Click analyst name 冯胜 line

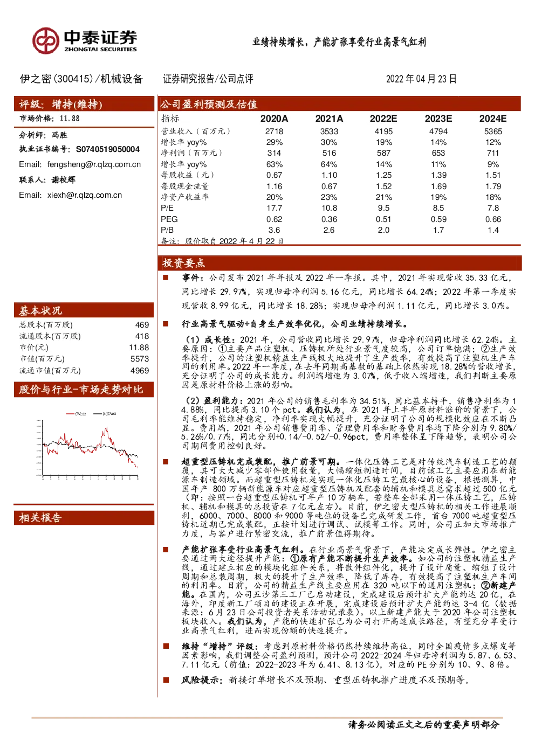tap(43, 135)
